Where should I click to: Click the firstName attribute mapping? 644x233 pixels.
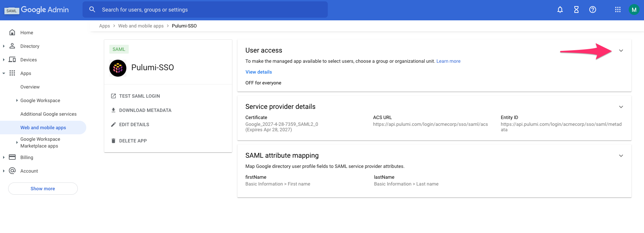(x=278, y=180)
